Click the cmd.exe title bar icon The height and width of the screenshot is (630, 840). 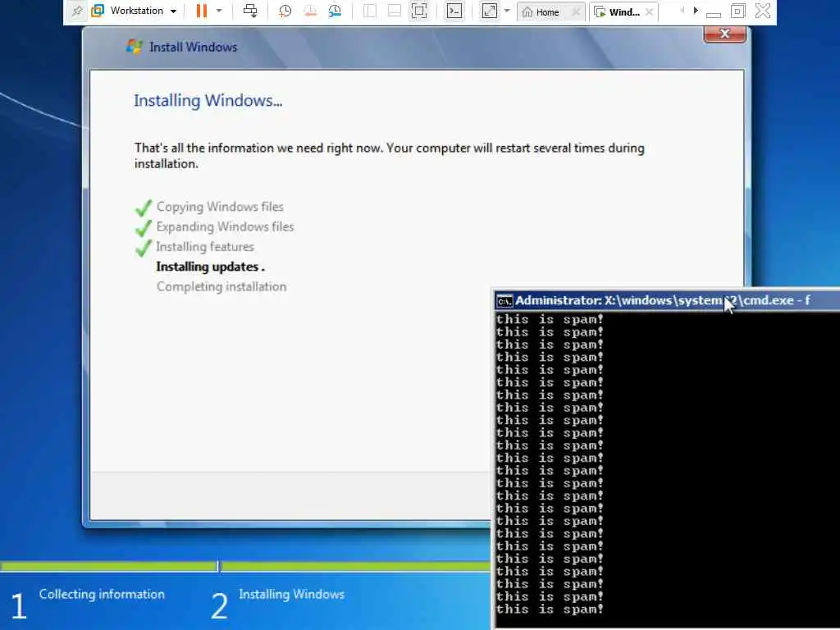(504, 301)
